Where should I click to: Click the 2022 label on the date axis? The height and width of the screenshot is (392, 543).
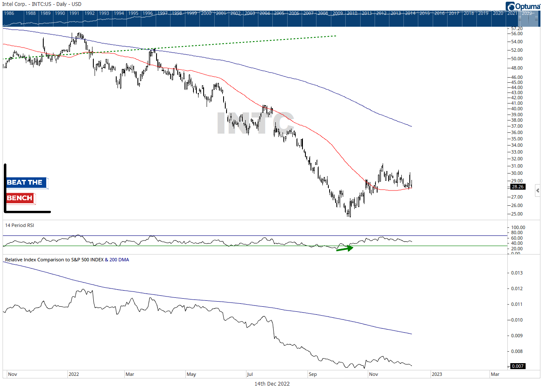point(75,374)
